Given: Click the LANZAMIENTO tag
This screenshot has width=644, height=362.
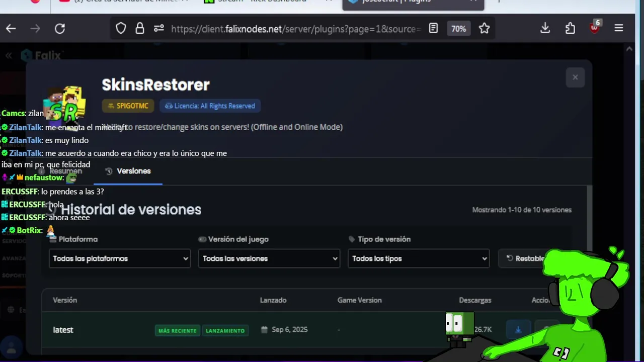Looking at the screenshot, I should (x=225, y=330).
